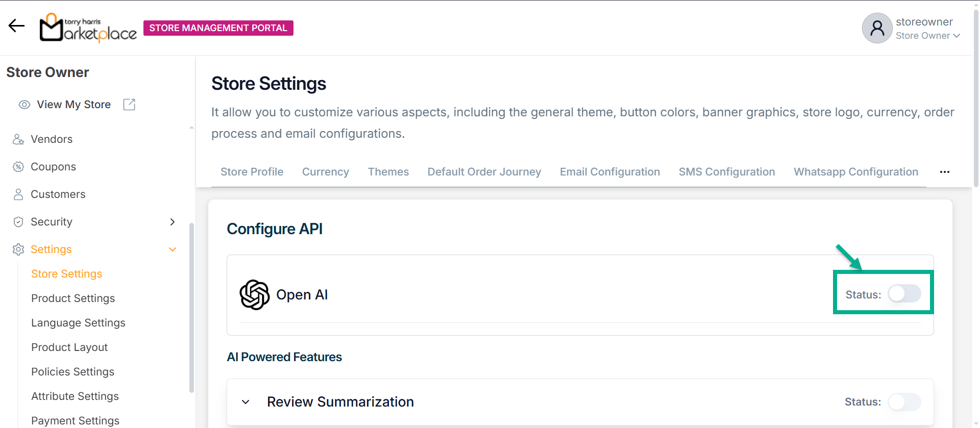The height and width of the screenshot is (428, 980).
Task: Collapse the Settings sidebar section
Action: (x=173, y=249)
